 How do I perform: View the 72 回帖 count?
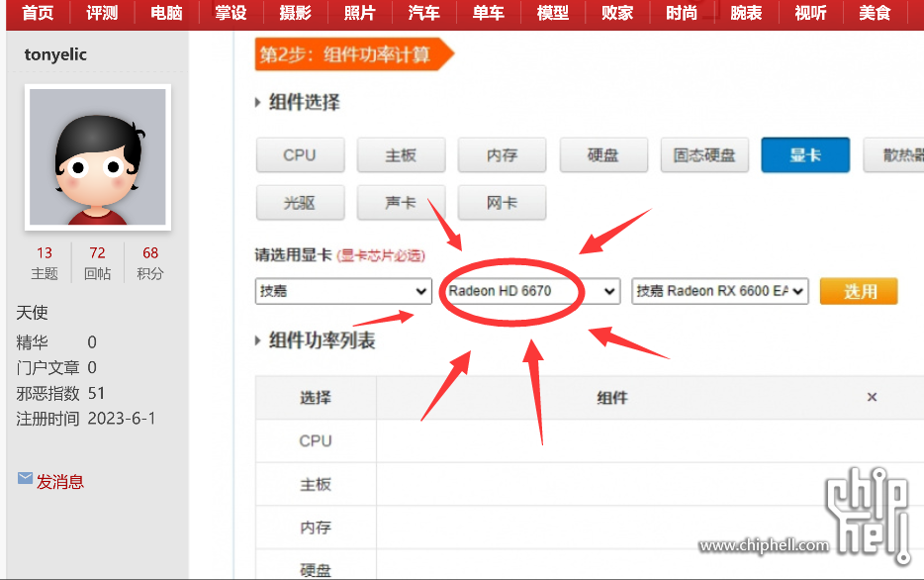(97, 263)
